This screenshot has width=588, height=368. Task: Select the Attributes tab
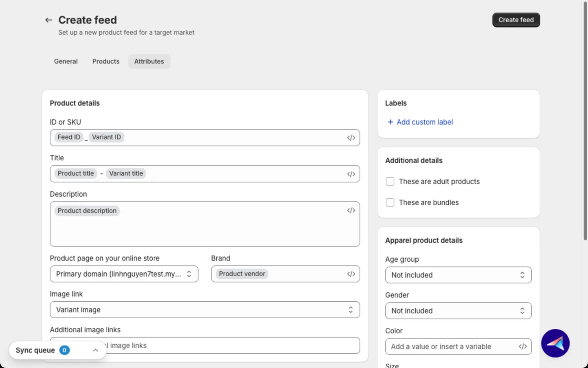[149, 61]
